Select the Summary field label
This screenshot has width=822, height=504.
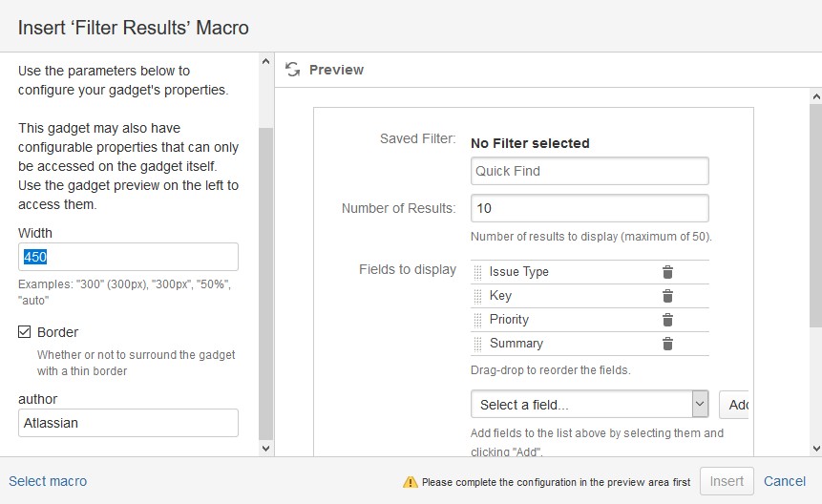[516, 344]
